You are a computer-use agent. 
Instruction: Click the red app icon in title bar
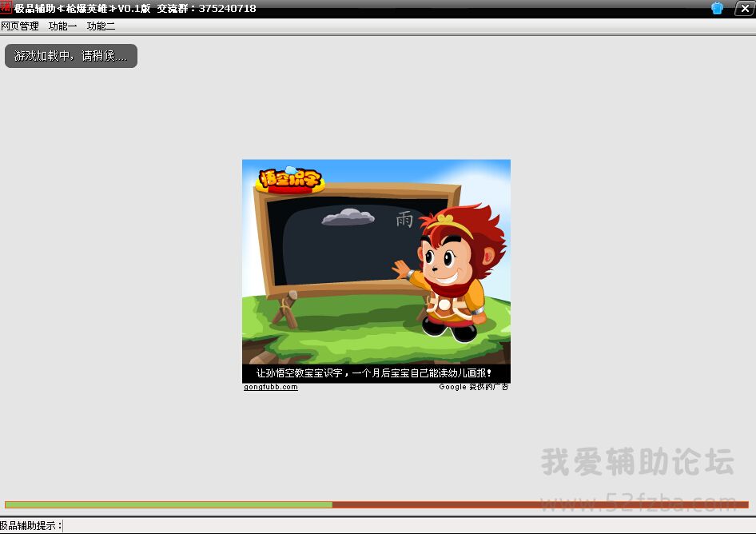point(6,7)
